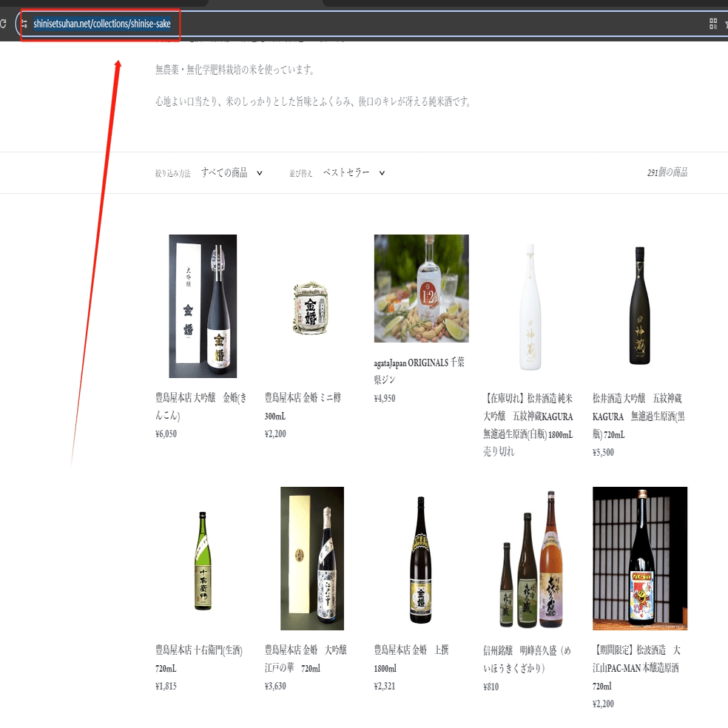The width and height of the screenshot is (728, 728).
Task: Open the site information icon in the address bar
Action: pyautogui.click(x=24, y=24)
